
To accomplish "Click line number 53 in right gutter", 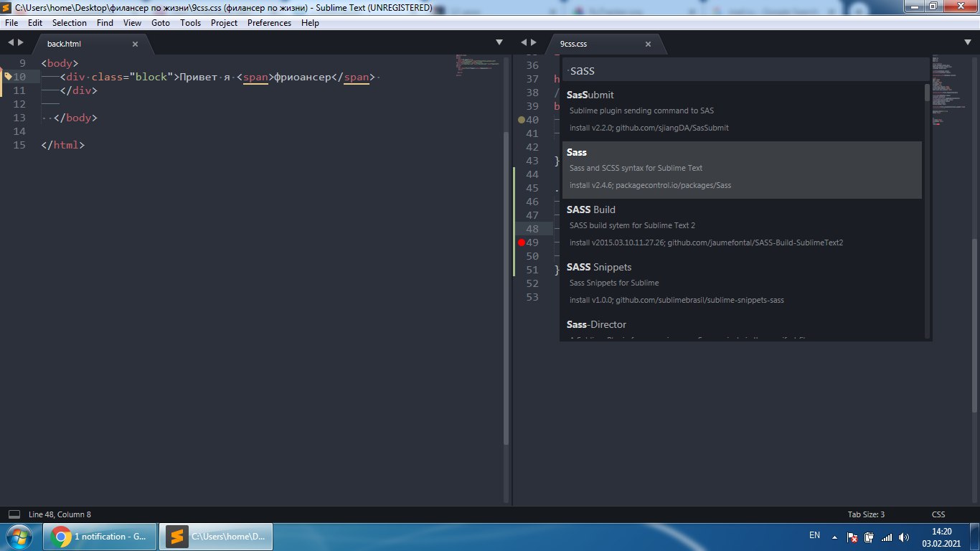I will click(532, 297).
